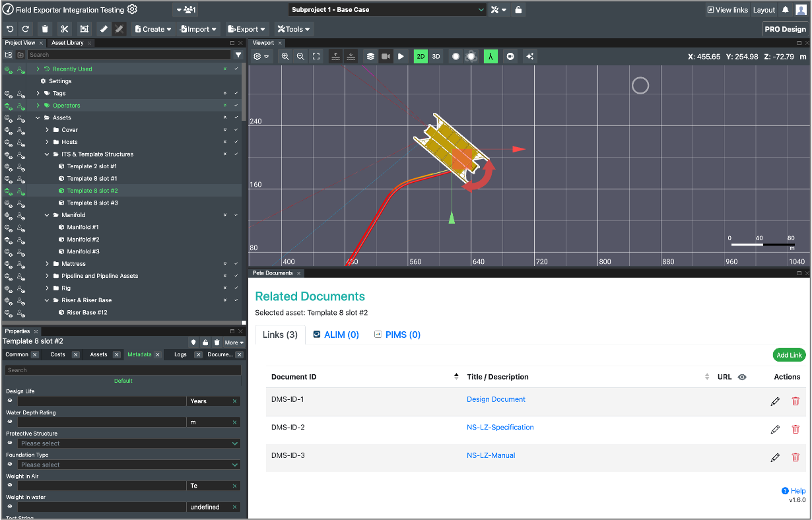Open the ALIM (0) tab

(335, 335)
